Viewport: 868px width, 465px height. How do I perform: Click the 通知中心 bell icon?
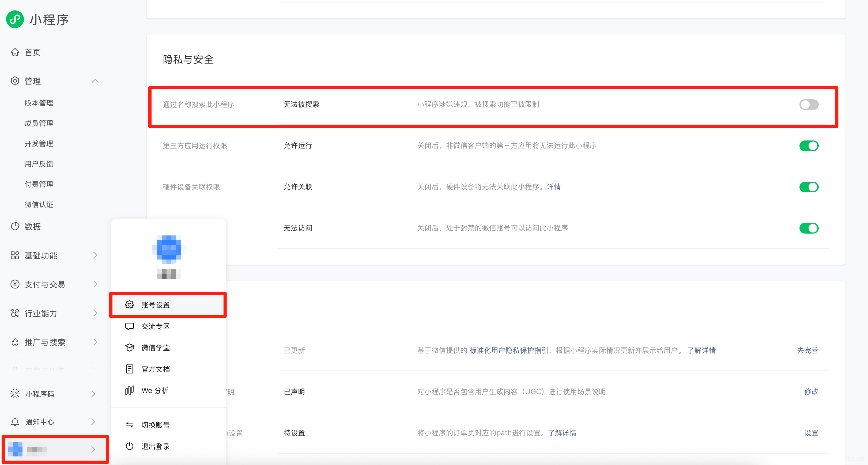tap(15, 422)
